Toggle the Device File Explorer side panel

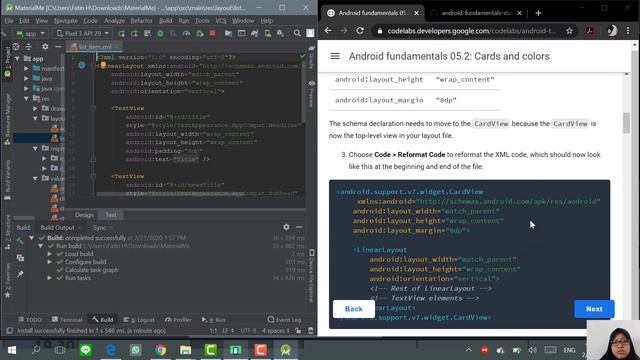pyautogui.click(x=311, y=276)
